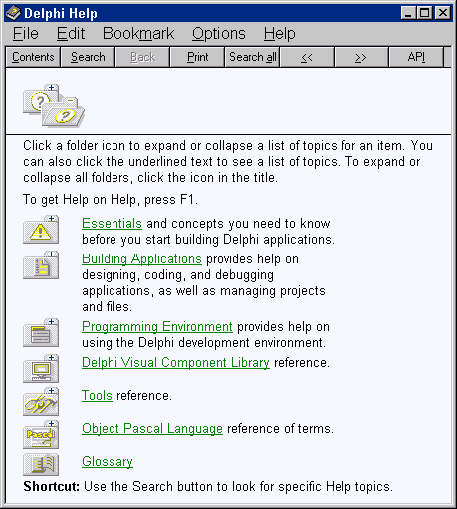457x509 pixels.
Task: Expand the Tools wrench folder icon
Action: coord(41,402)
